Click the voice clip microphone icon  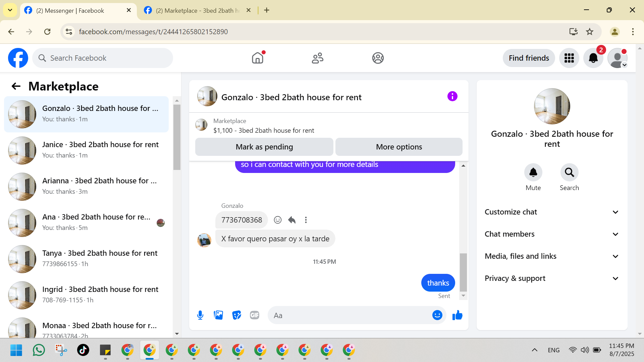(200, 315)
